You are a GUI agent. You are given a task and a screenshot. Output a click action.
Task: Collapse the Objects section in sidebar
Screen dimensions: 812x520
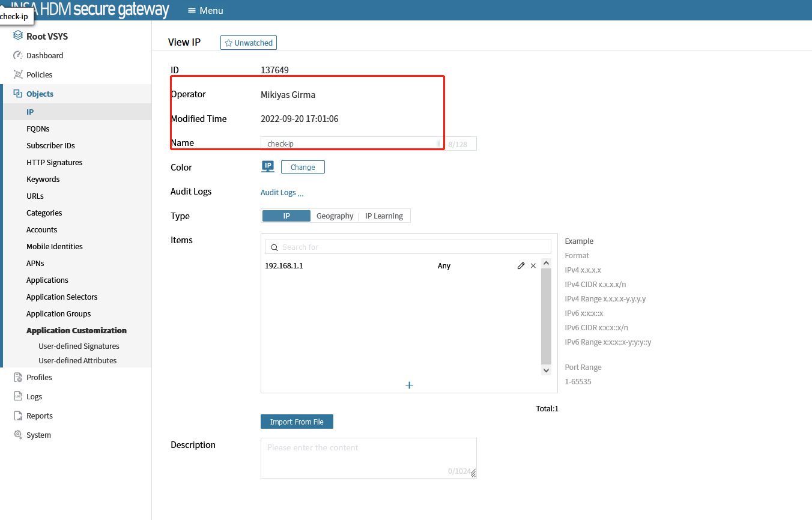click(40, 94)
